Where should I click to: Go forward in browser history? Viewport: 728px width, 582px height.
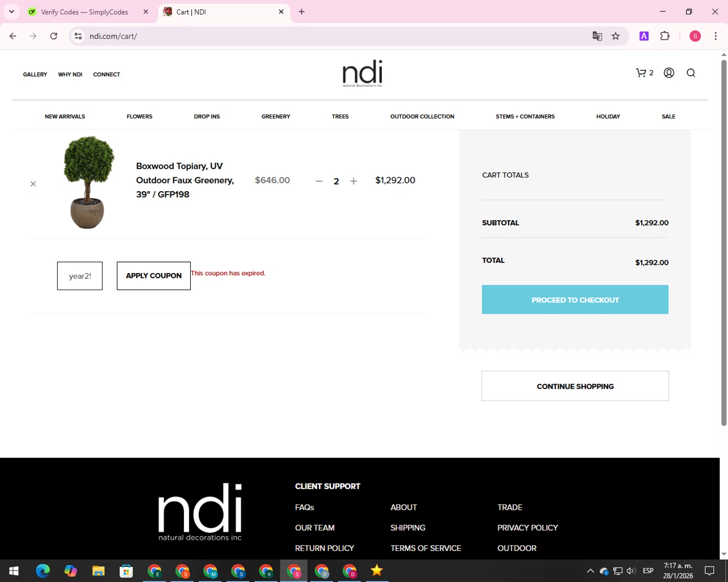(x=33, y=36)
